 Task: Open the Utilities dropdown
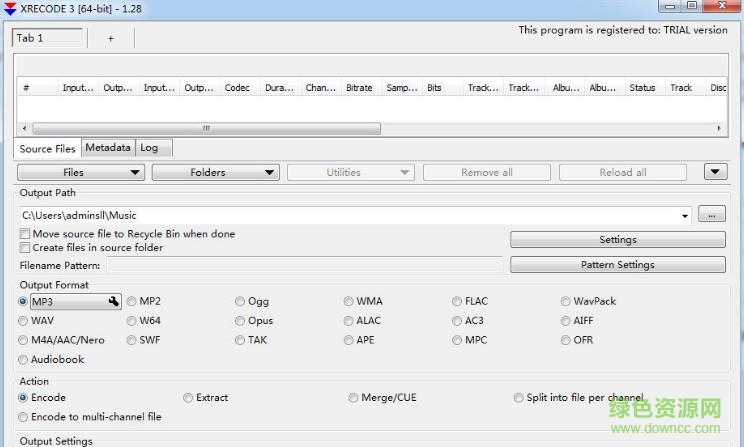tap(351, 172)
